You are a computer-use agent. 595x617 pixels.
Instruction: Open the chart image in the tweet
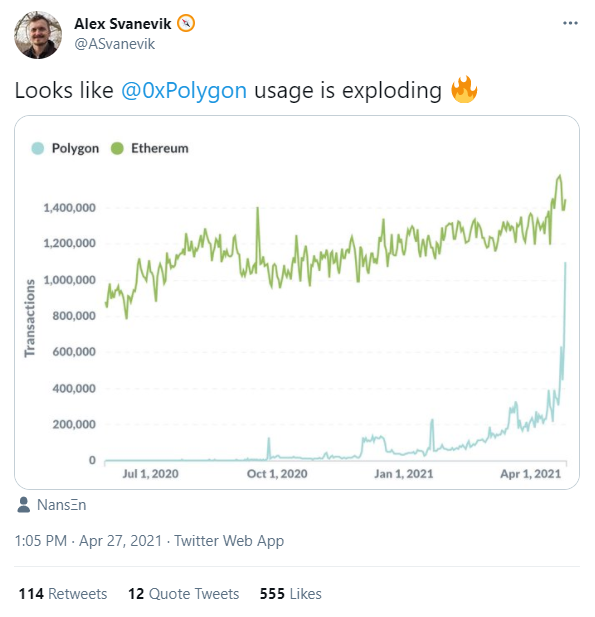pyautogui.click(x=297, y=302)
